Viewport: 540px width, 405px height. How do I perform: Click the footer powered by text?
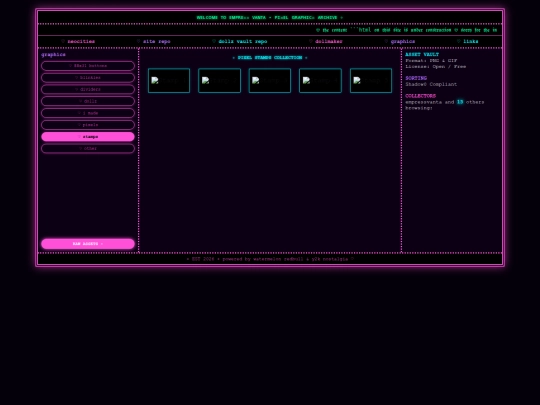pyautogui.click(x=270, y=259)
